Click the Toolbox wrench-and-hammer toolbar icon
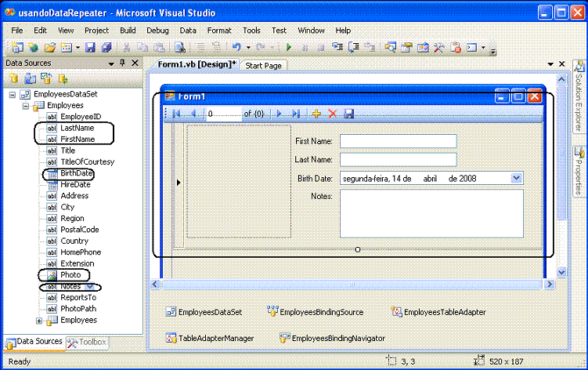Screen dimensions: 588x370 (x=439, y=47)
